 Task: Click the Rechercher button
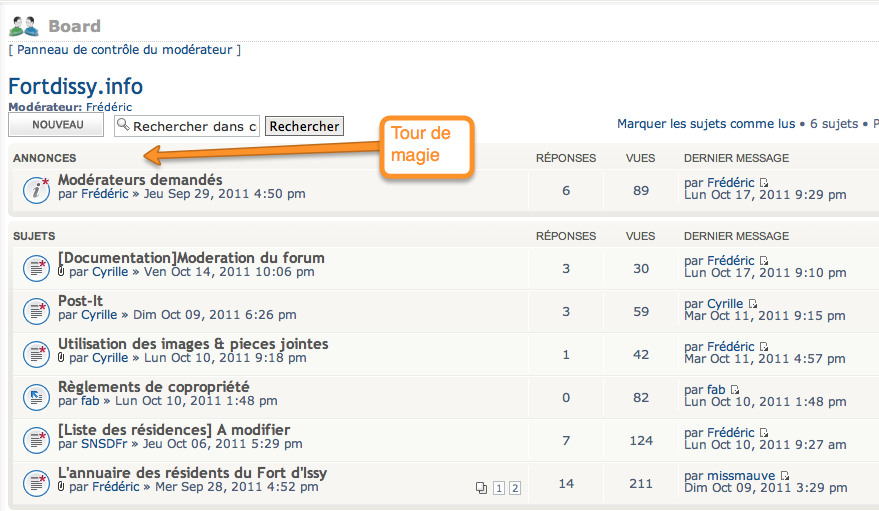pos(304,126)
